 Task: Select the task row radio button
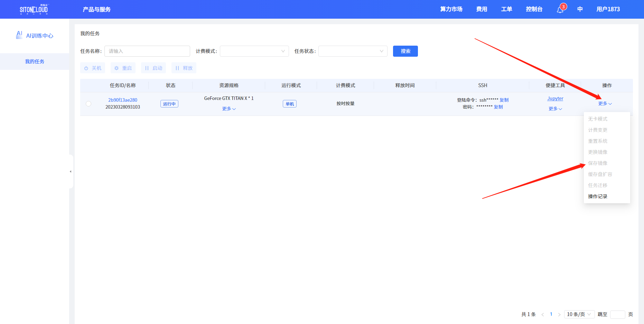(88, 104)
